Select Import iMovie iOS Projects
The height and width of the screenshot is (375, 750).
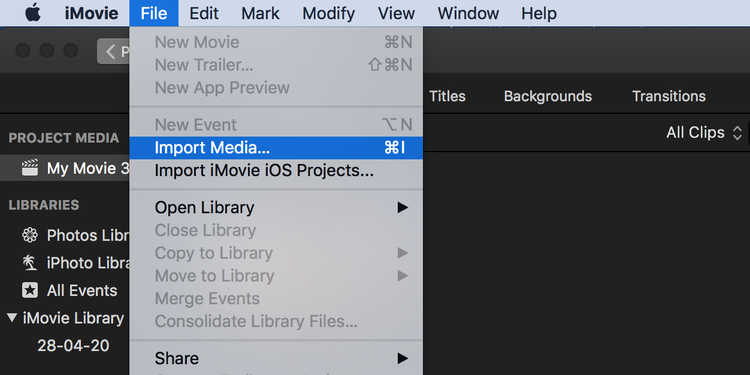click(276, 171)
